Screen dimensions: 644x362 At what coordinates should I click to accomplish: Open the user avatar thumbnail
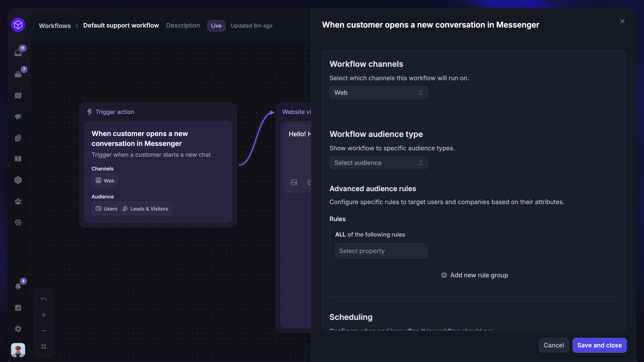18,350
